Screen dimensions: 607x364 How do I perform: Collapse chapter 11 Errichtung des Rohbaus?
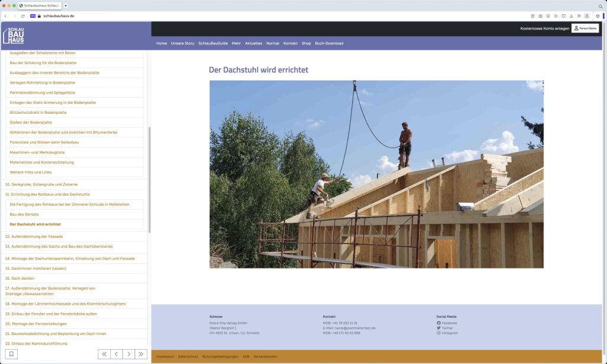tap(47, 194)
